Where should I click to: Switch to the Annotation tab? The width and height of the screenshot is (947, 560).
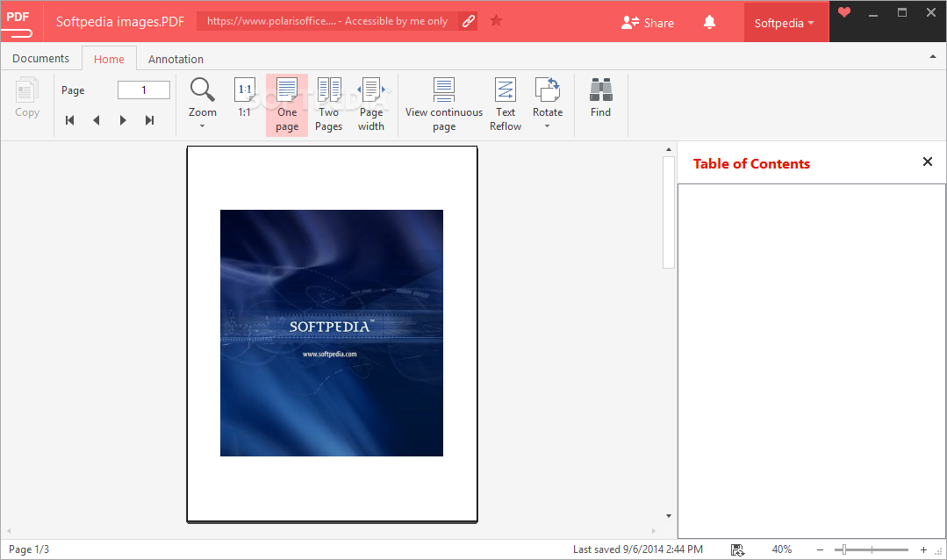click(176, 59)
